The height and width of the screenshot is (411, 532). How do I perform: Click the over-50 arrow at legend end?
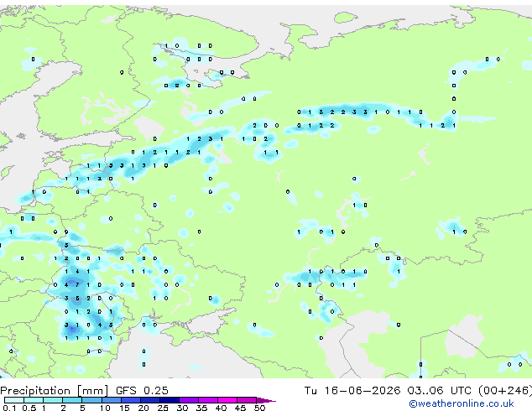pos(266,400)
